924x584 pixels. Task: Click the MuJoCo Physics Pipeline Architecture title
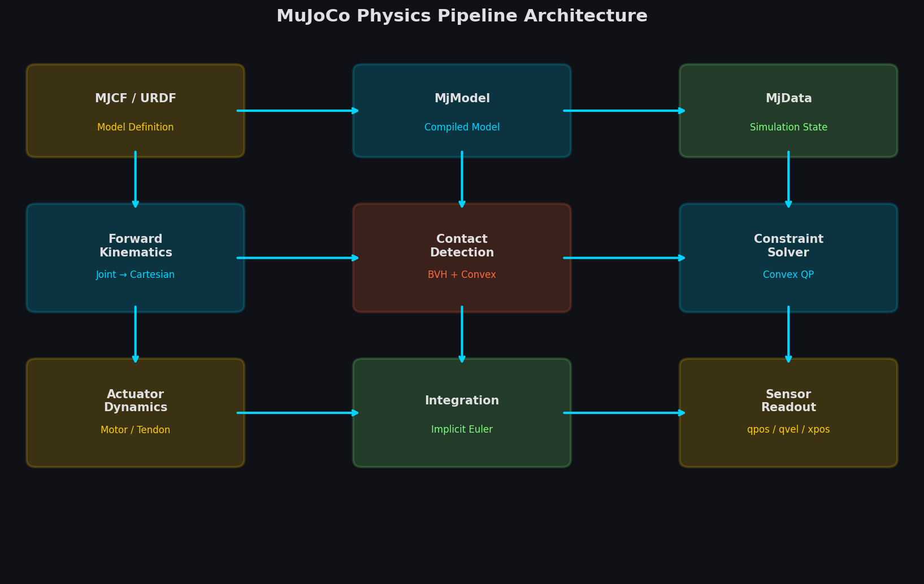[x=462, y=16]
